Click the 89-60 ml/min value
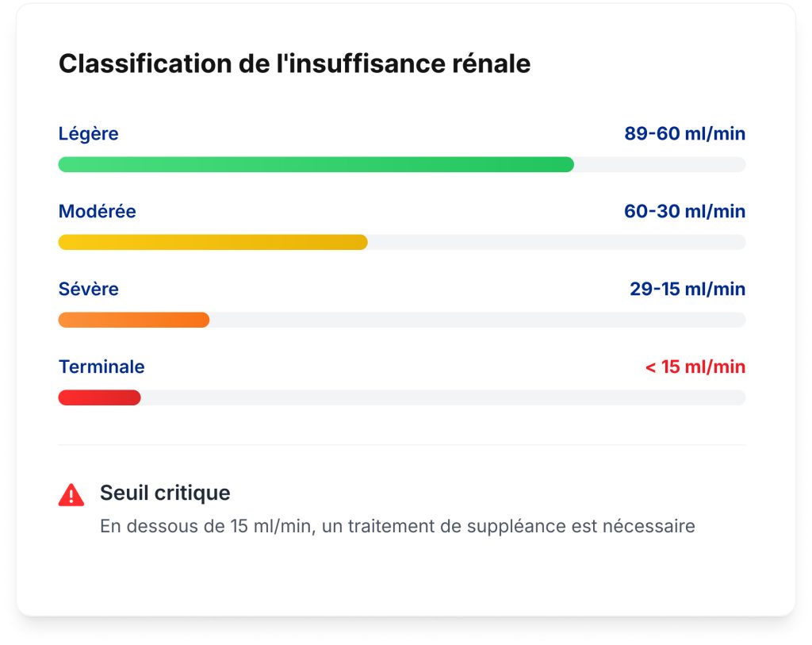This screenshot has width=812, height=645. click(684, 133)
